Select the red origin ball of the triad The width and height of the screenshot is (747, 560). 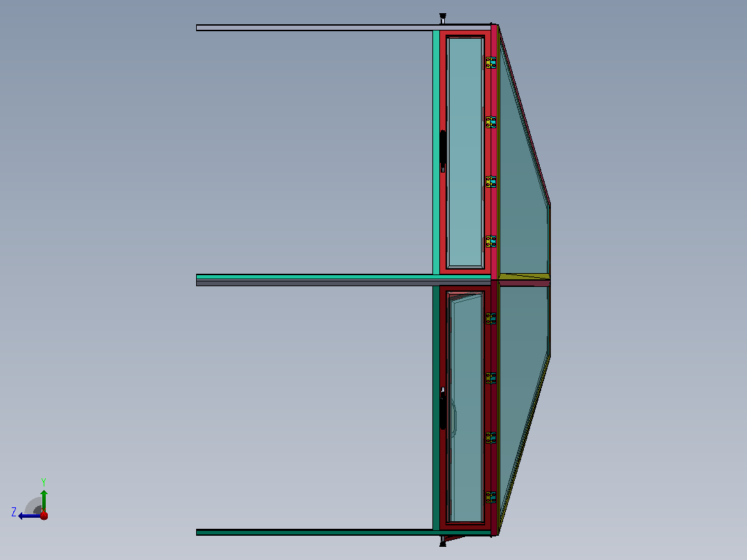[x=44, y=515]
